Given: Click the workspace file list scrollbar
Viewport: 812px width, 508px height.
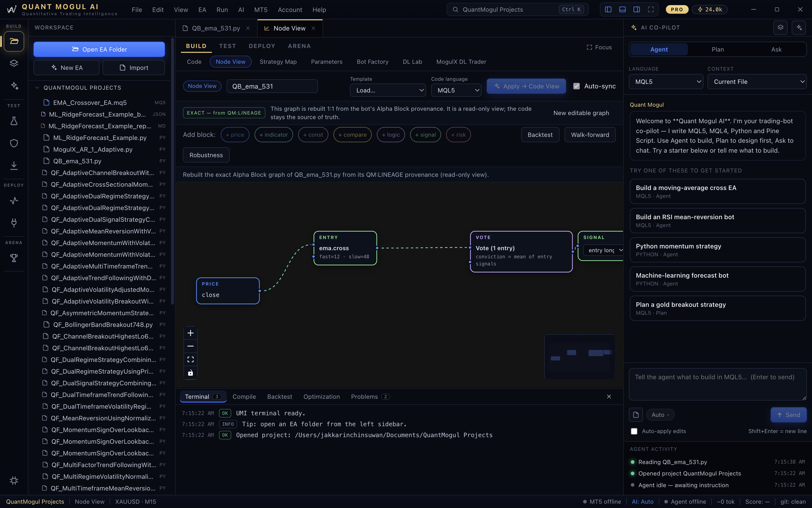Looking at the screenshot, I should coord(173,171).
